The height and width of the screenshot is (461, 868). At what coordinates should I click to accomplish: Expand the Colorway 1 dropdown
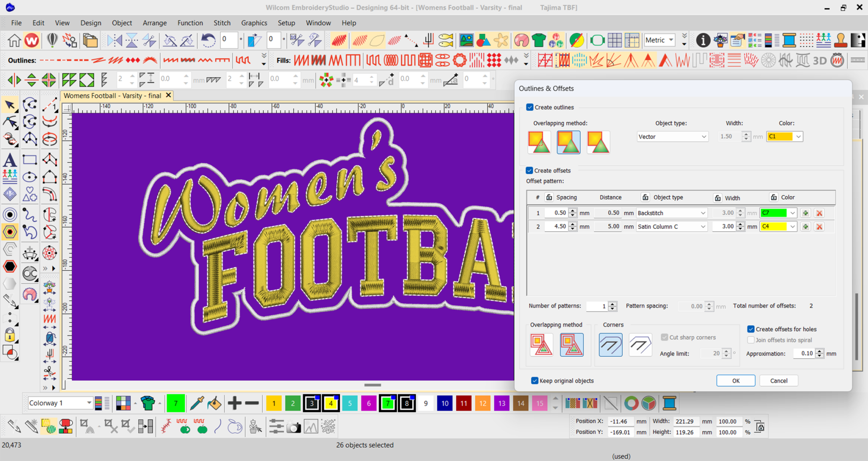[89, 403]
